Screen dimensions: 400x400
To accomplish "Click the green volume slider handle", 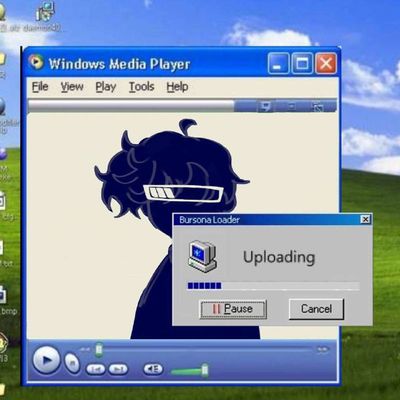I will click(x=205, y=370).
